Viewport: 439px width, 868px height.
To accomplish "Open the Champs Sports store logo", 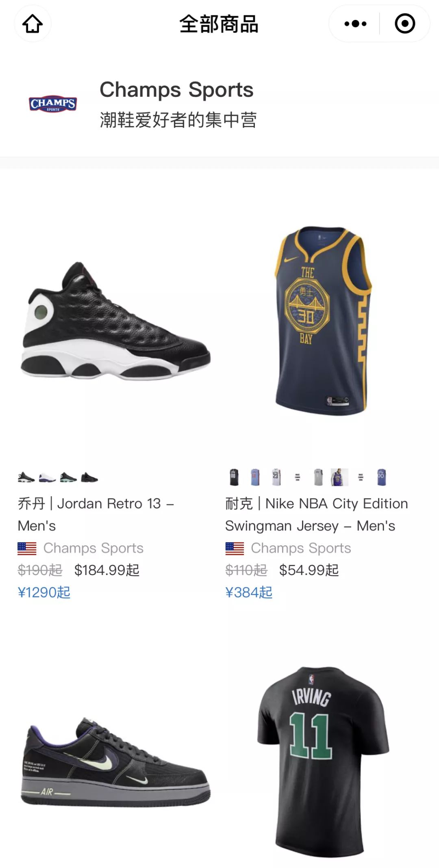I will click(53, 104).
